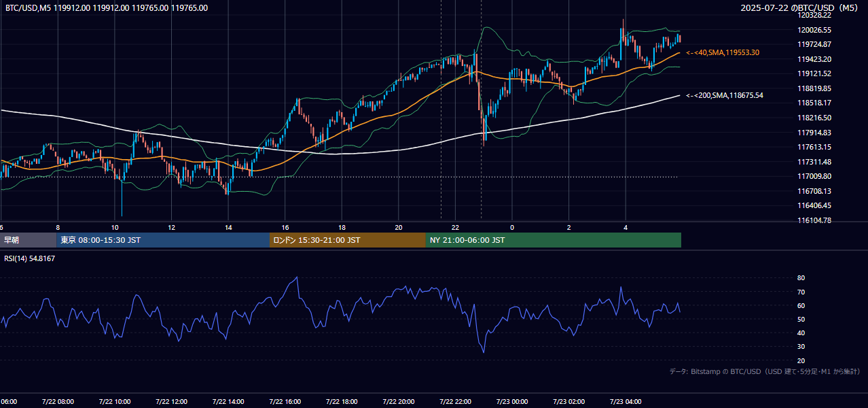Click the RSI scale value 80

pos(801,278)
